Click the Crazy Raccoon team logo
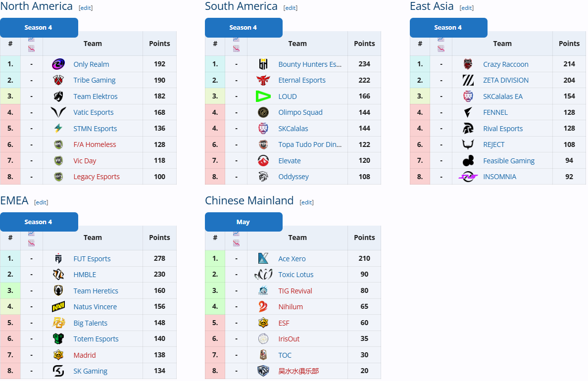This screenshot has width=588, height=381. click(x=468, y=64)
